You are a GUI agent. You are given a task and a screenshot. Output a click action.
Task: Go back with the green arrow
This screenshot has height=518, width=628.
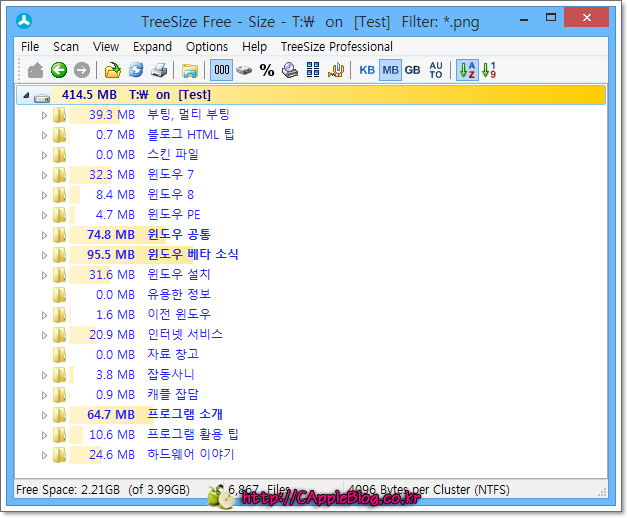tap(59, 71)
